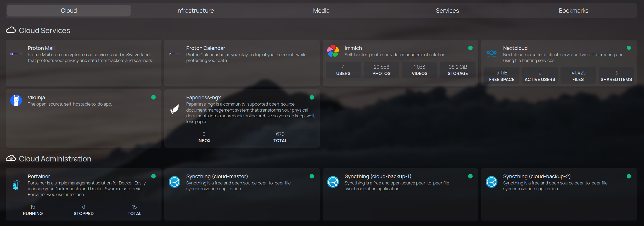
Task: Click Immich 98.2 GiB STORAGE stat
Action: tap(458, 70)
